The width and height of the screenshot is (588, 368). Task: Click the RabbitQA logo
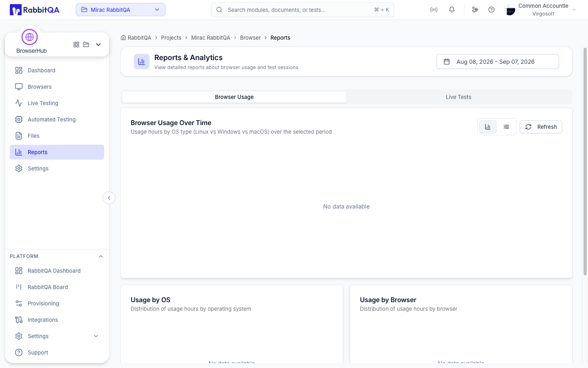pyautogui.click(x=35, y=10)
